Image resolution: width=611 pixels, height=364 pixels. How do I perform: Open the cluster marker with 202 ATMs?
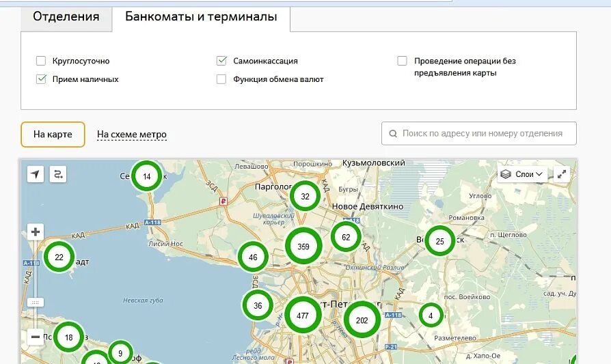362,320
